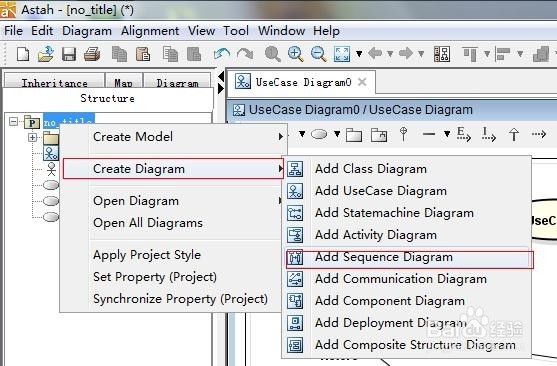The image size is (557, 366).
Task: Open the Alignment menu
Action: tap(150, 31)
